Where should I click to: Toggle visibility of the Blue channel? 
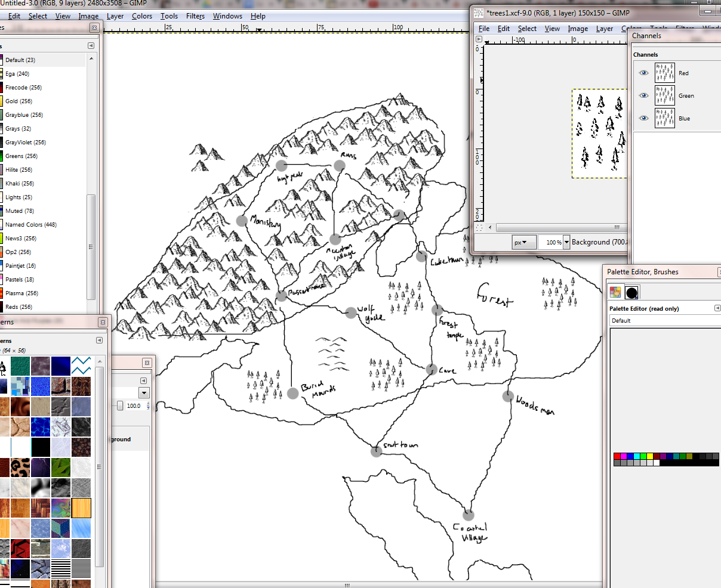(643, 118)
